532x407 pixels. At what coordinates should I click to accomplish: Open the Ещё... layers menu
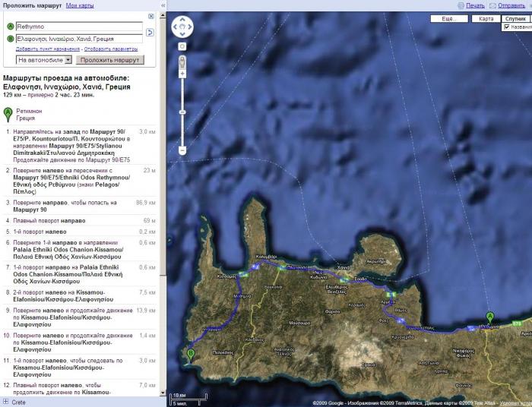click(448, 18)
